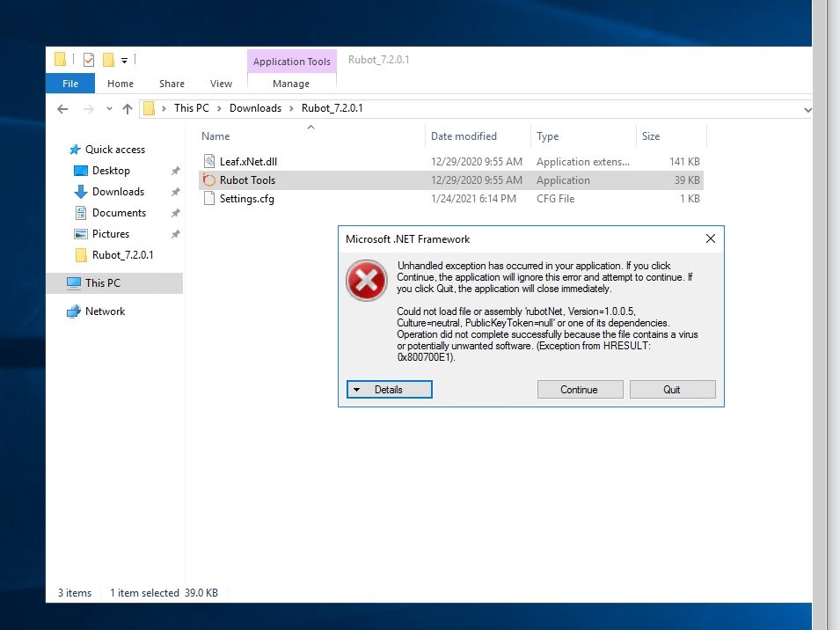The width and height of the screenshot is (840, 630).
Task: Click the Rubot Tools application icon
Action: [209, 180]
